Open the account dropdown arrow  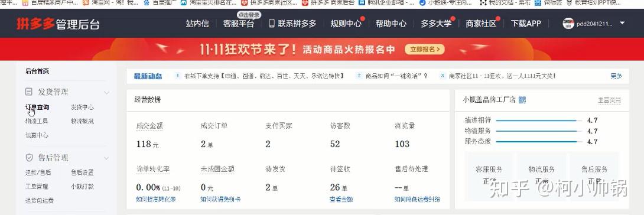pos(622,23)
